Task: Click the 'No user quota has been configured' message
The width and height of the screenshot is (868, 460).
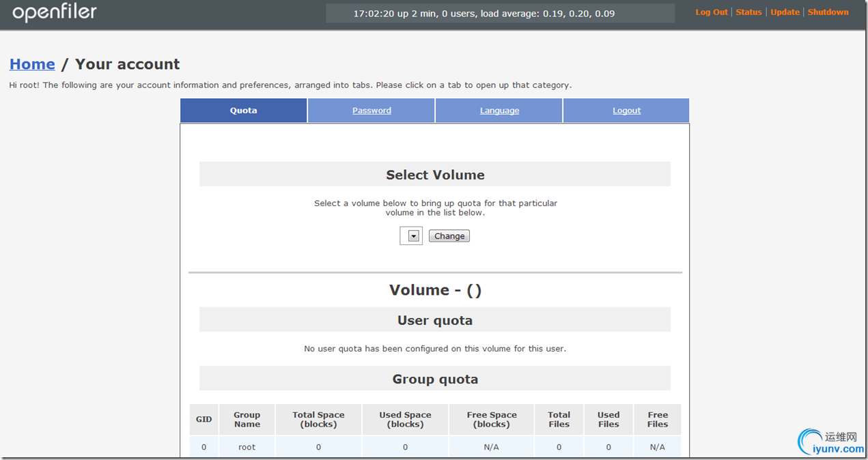Action: 435,349
